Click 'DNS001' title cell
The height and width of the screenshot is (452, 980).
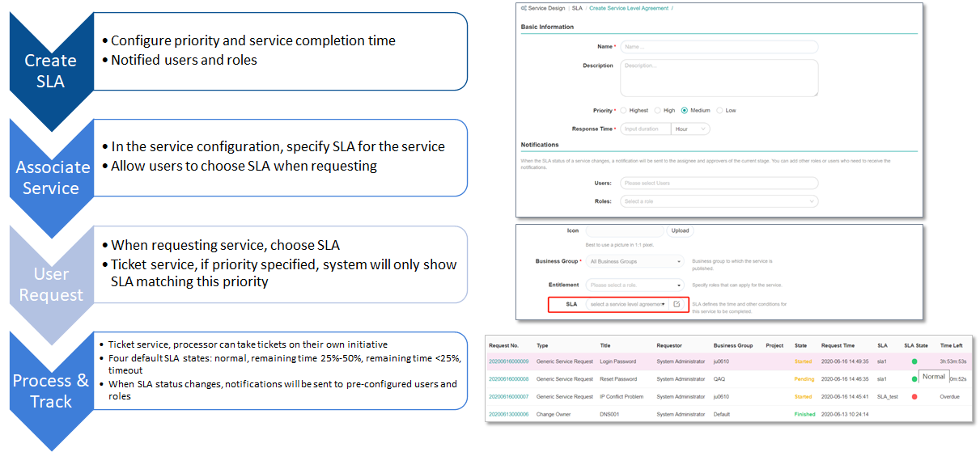tap(609, 414)
